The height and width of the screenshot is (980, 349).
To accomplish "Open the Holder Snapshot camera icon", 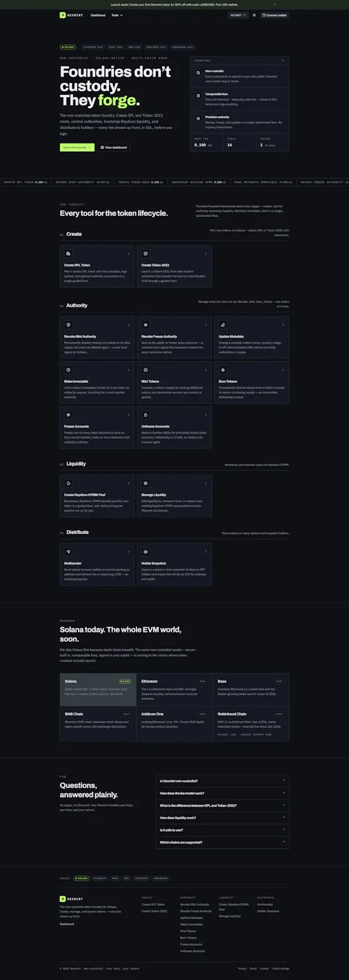I will (x=146, y=552).
